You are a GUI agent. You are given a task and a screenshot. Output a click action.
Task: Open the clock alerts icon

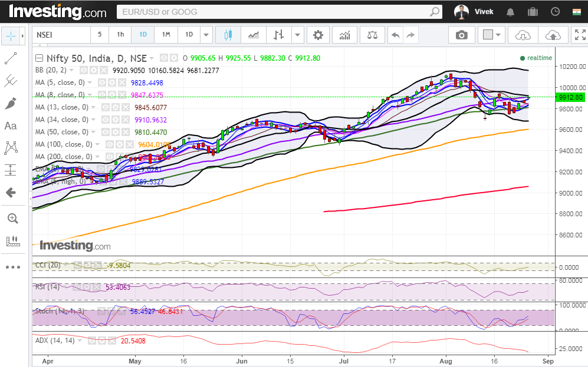(555, 12)
